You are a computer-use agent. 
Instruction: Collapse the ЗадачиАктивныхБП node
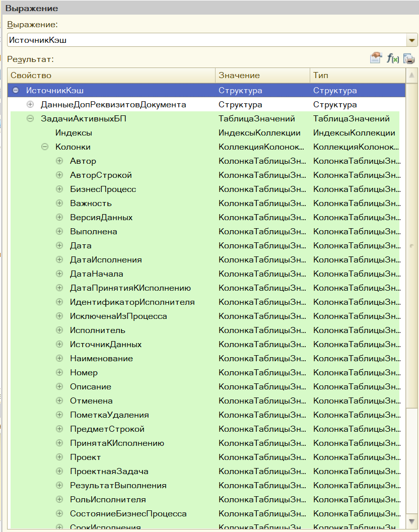click(x=30, y=119)
